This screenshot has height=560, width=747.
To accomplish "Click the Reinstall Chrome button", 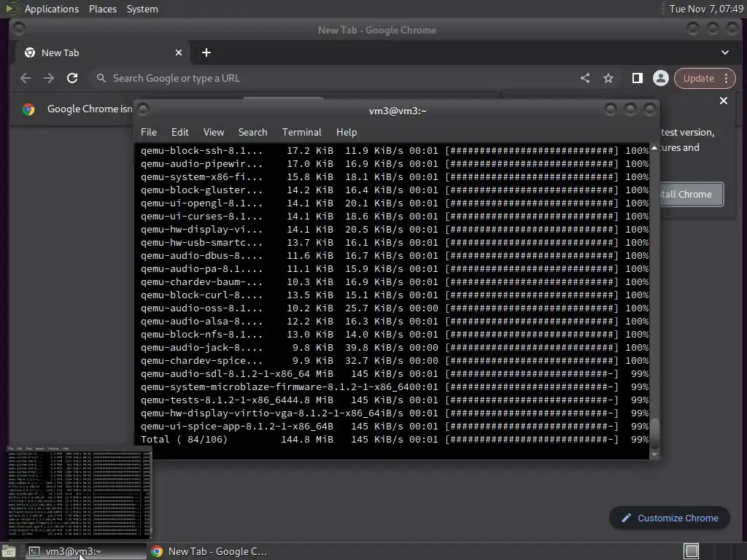I will (x=692, y=194).
